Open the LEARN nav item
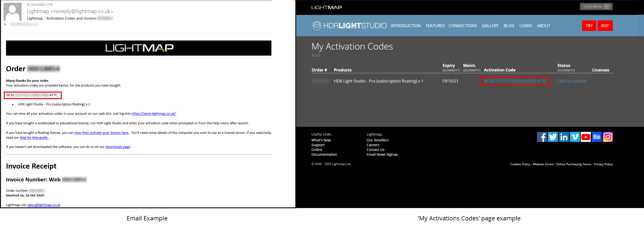This screenshot has height=237, width=644. 525,26
